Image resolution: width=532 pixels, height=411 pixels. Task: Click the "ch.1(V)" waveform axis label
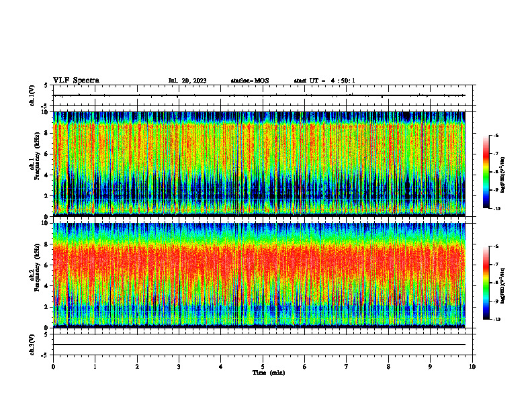pyautogui.click(x=32, y=95)
